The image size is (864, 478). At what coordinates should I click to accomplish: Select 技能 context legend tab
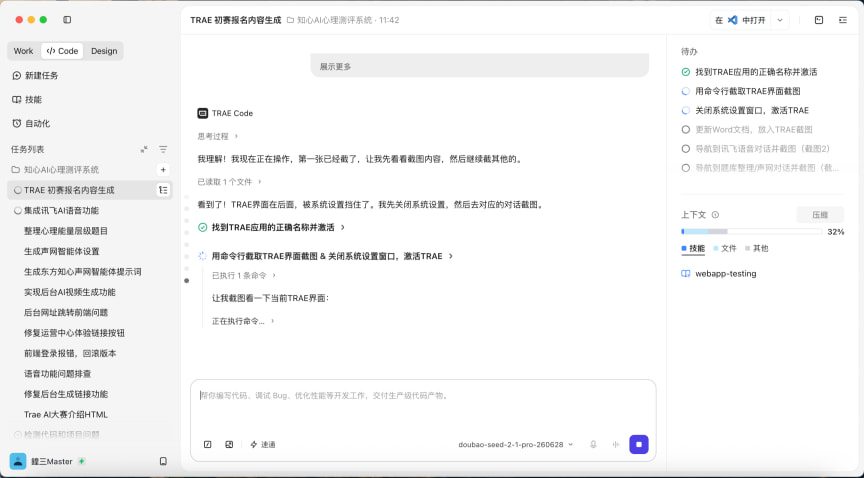[x=693, y=249]
